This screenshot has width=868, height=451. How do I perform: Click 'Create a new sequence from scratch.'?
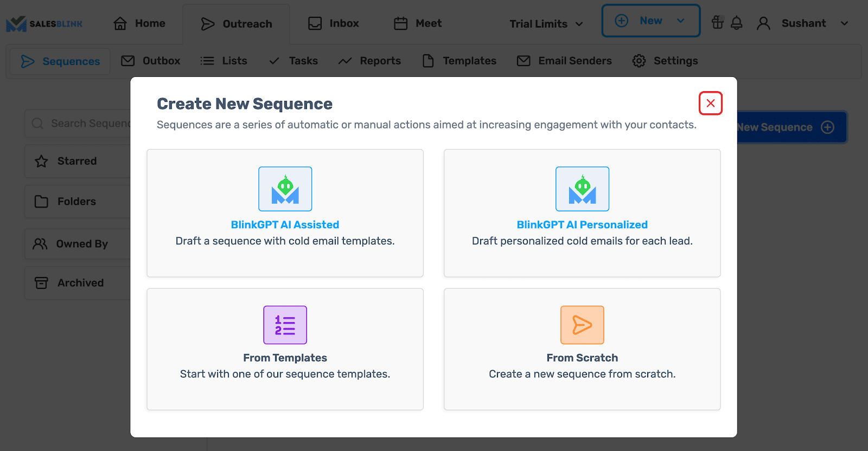pyautogui.click(x=582, y=374)
